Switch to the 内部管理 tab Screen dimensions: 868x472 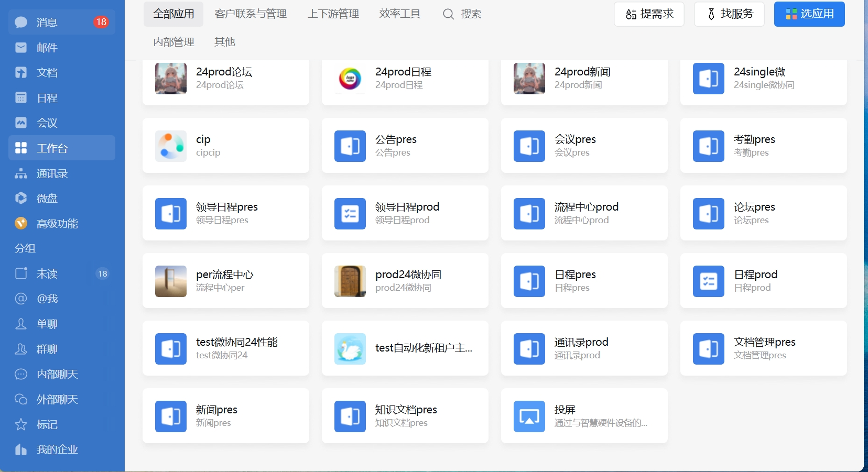pos(173,42)
